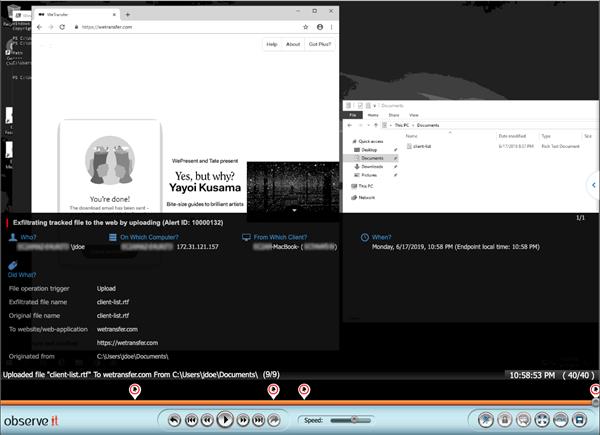Select the Downloads folder under Quick access
Image resolution: width=600 pixels, height=435 pixels.
coord(372,167)
